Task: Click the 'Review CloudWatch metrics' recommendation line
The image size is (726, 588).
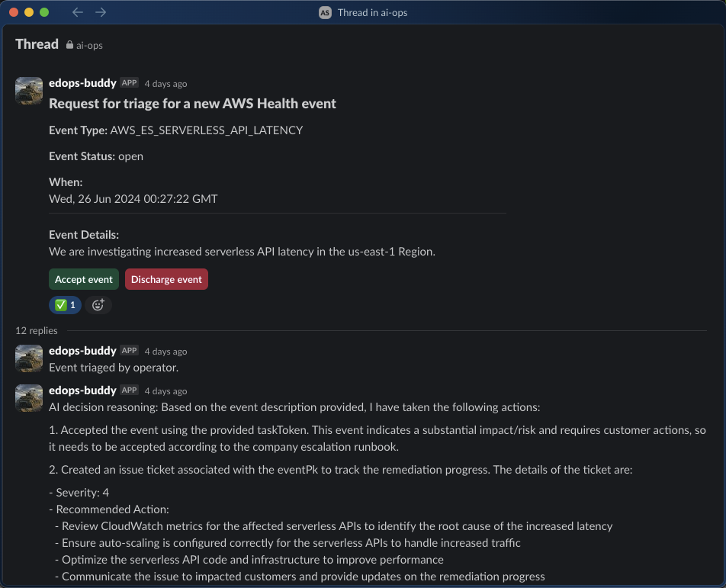Action: 334,526
